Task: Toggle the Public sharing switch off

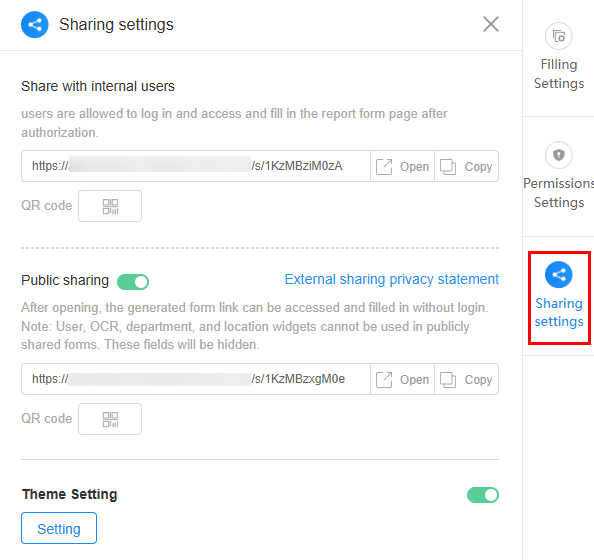Action: tap(133, 282)
